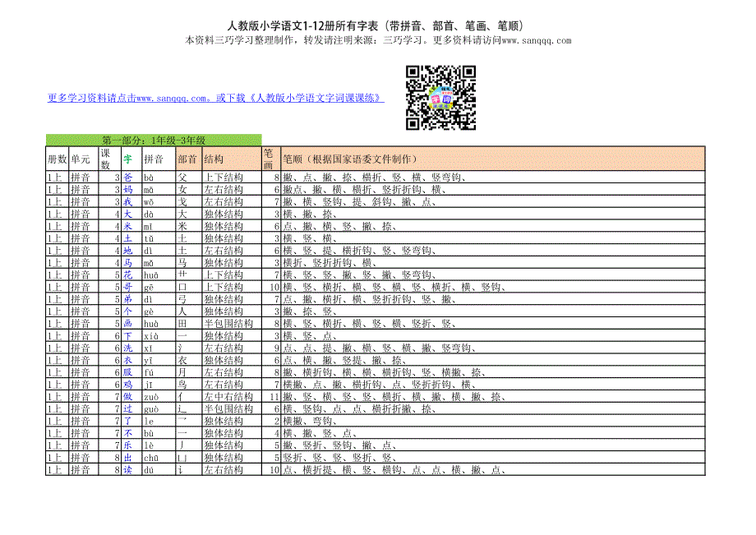Open the blue 弟 character link

click(x=127, y=300)
